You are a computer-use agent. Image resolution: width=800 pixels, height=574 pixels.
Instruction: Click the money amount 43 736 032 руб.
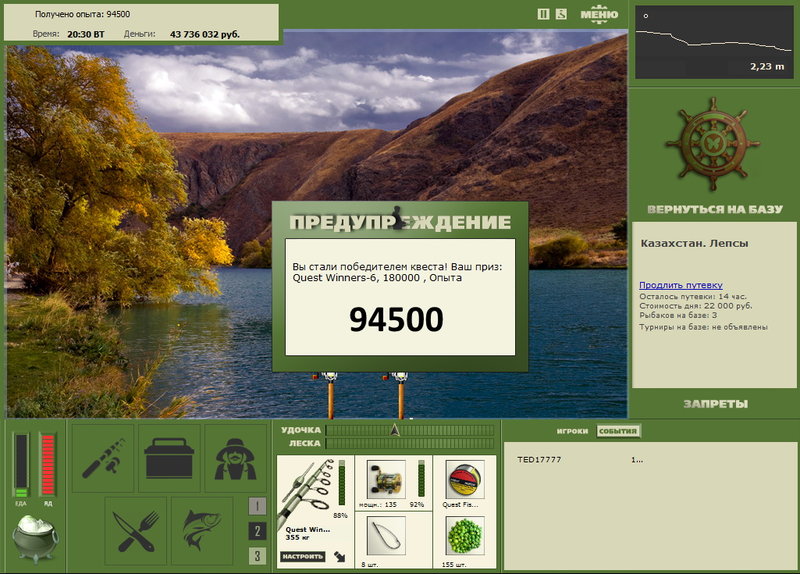pos(205,34)
